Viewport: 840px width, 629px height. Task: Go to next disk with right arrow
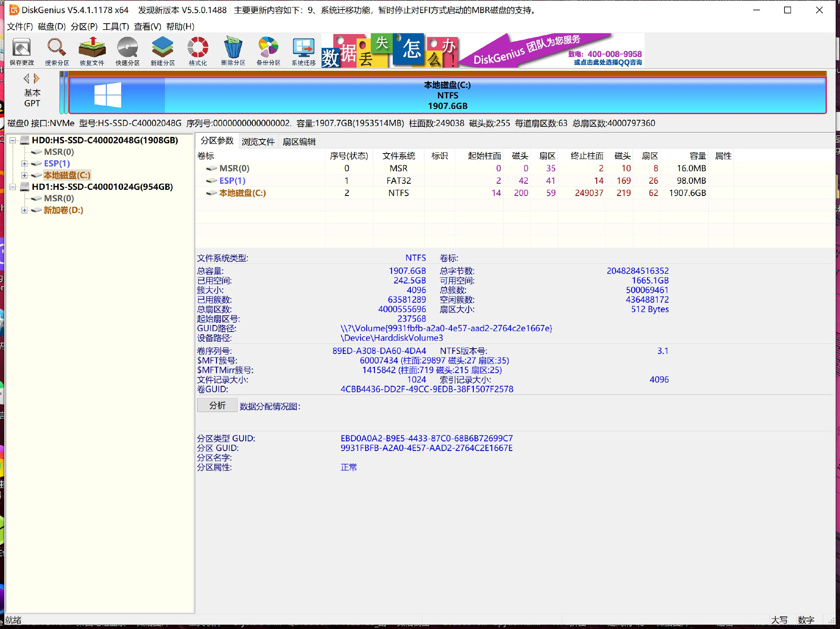(37, 79)
